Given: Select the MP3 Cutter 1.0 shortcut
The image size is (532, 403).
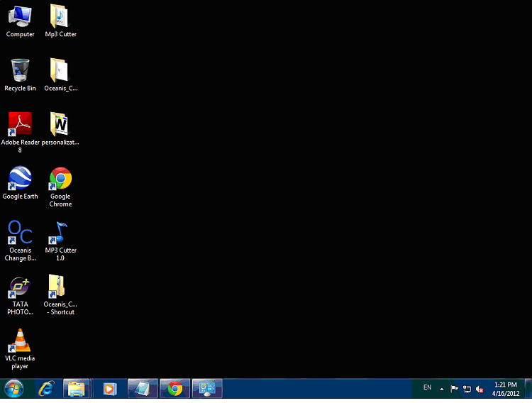Looking at the screenshot, I should [60, 241].
